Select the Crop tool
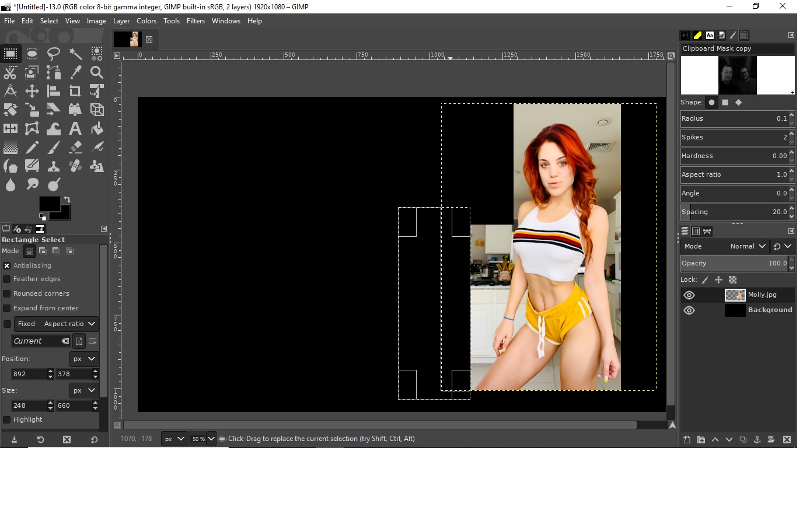Image resolution: width=803 pixels, height=532 pixels. click(x=75, y=91)
